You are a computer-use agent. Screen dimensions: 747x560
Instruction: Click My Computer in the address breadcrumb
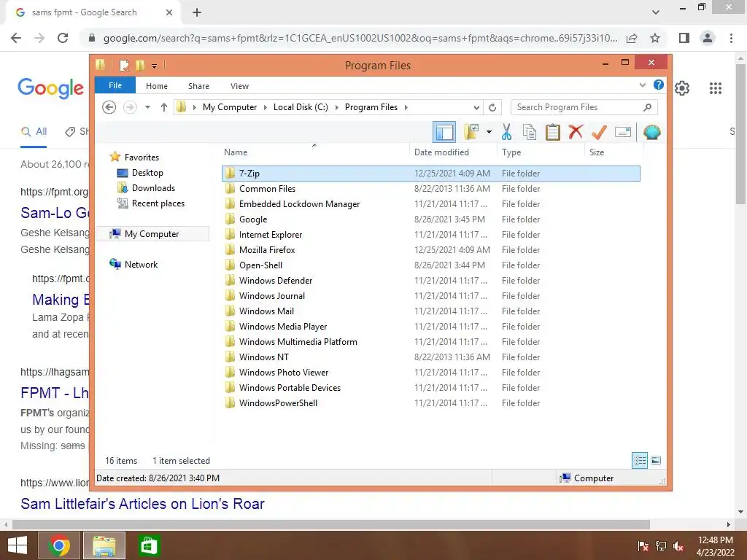[230, 107]
